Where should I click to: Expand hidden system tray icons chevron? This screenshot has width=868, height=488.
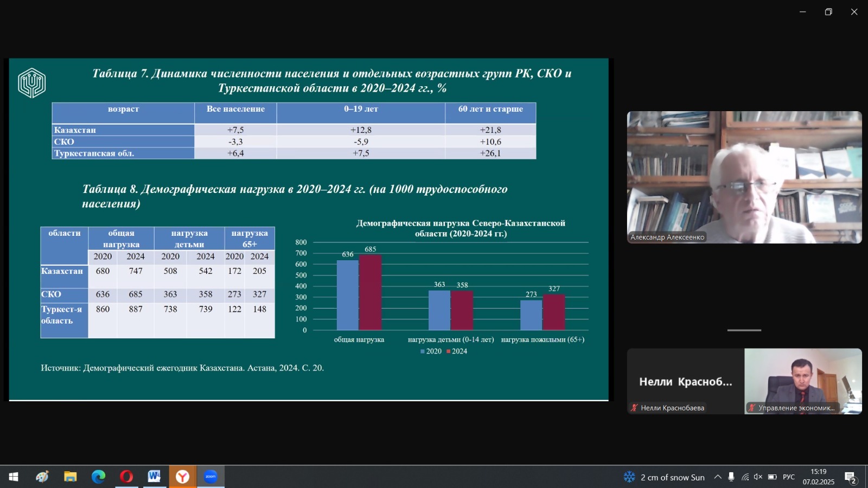click(718, 477)
